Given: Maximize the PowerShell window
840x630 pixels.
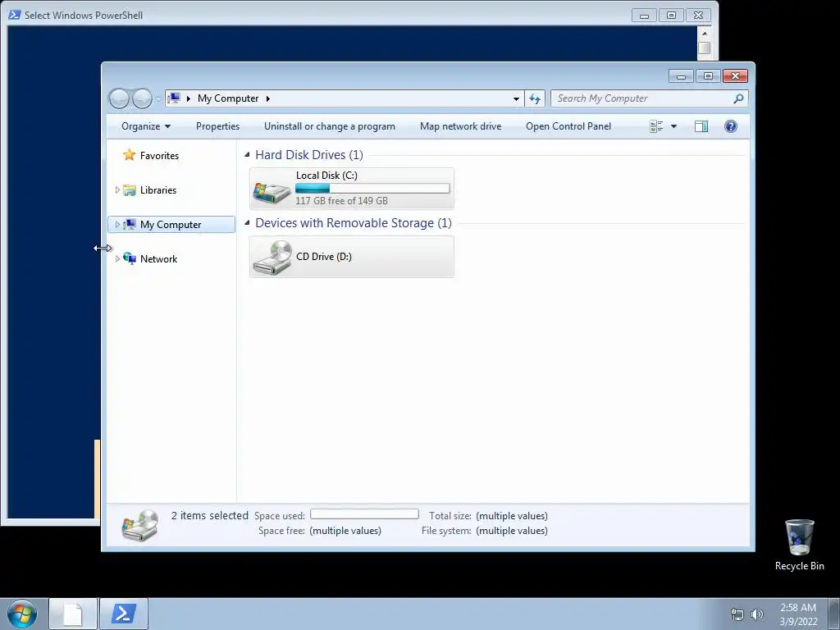Looking at the screenshot, I should click(671, 16).
